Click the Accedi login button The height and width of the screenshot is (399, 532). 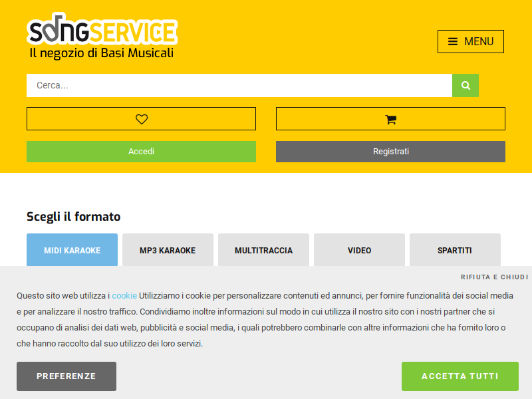pyautogui.click(x=141, y=152)
